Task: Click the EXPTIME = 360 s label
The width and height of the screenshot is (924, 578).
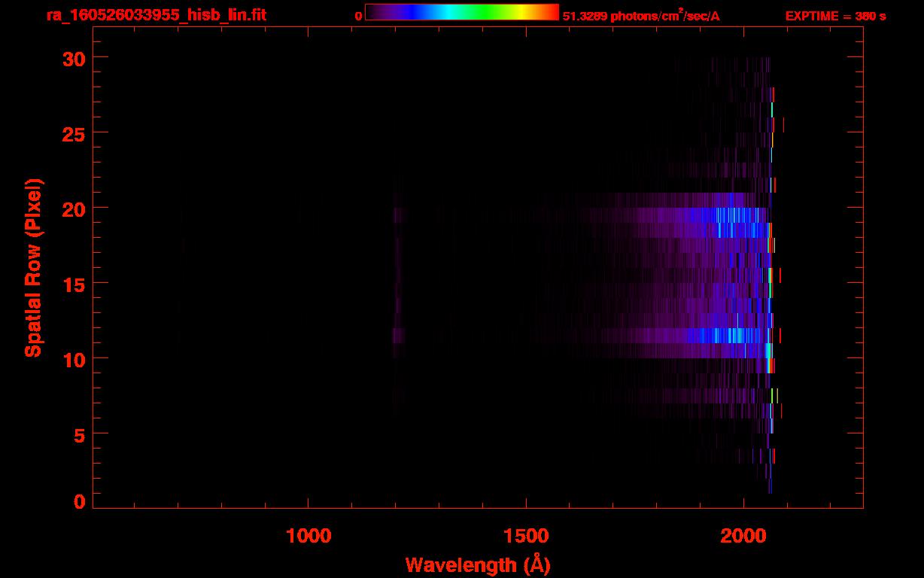Action: pos(835,16)
